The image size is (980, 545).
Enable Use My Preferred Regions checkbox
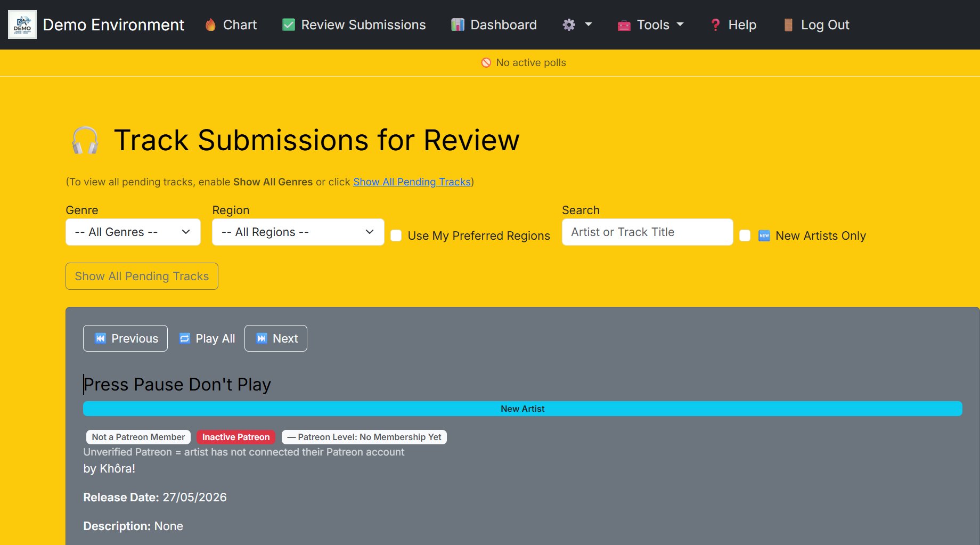tap(396, 235)
